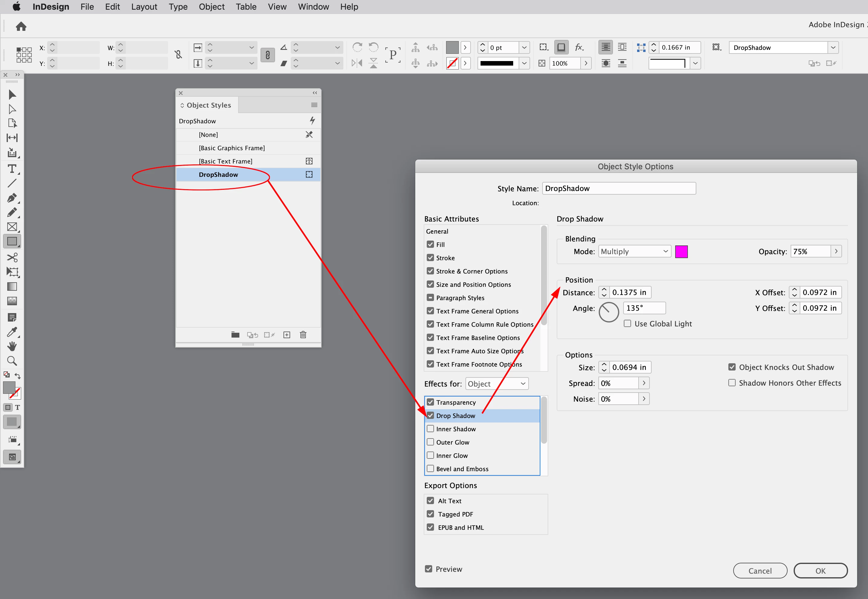
Task: Enable the Inner Shadow checkbox
Action: click(430, 429)
